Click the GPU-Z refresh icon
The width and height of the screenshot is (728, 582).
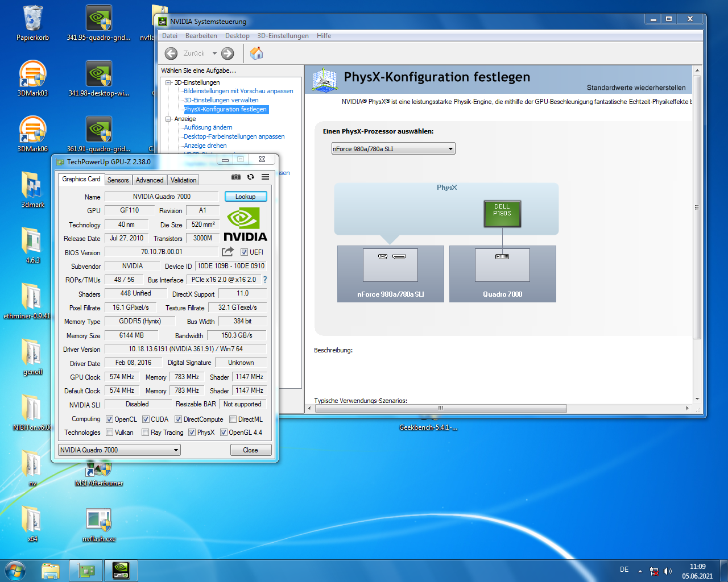click(250, 177)
